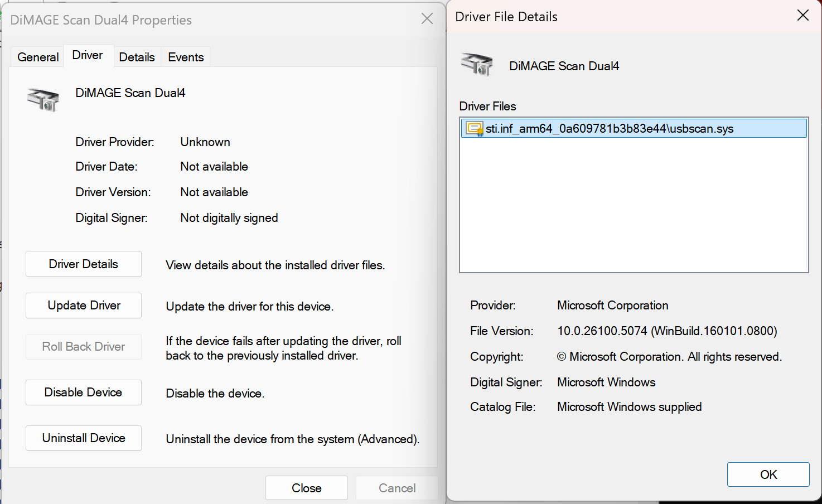Switch to the General tab
Screen dimensions: 822x504
pos(38,57)
